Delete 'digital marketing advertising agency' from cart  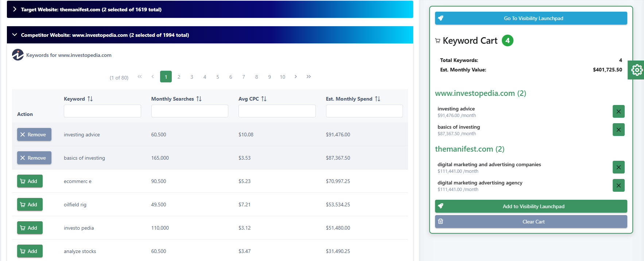(618, 186)
